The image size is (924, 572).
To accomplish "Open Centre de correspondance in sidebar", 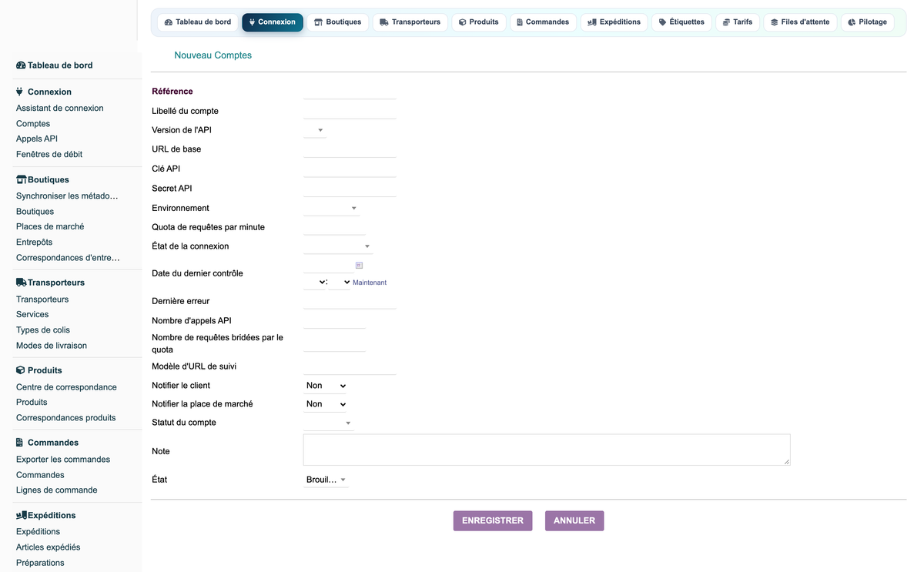I will (67, 387).
